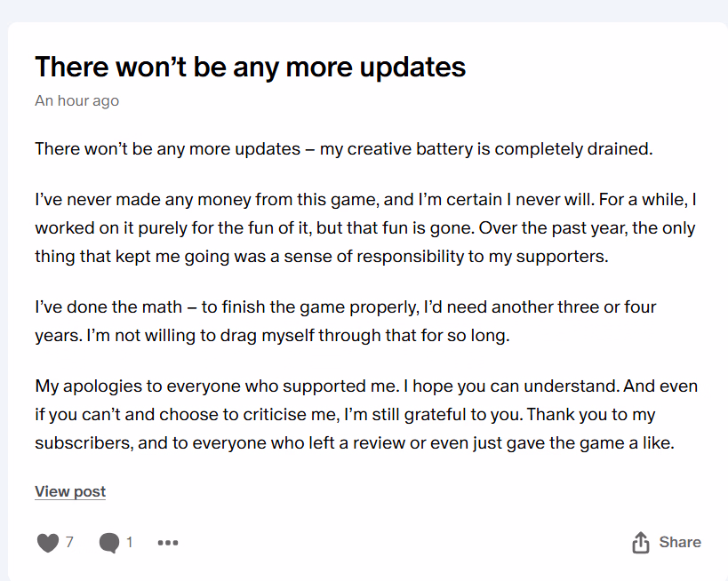Open comments via the speech bubble icon

click(109, 543)
